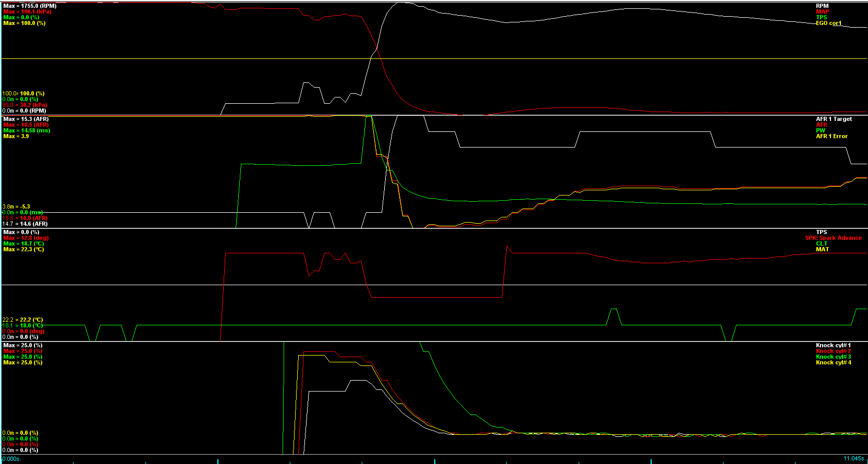Image resolution: width=868 pixels, height=464 pixels.
Task: Click the "0.0n = 0.0 (RPM)" value
Action: tap(24, 111)
